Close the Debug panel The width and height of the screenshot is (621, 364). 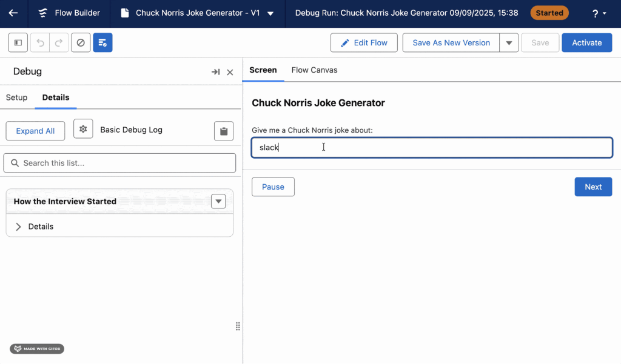[x=230, y=72]
